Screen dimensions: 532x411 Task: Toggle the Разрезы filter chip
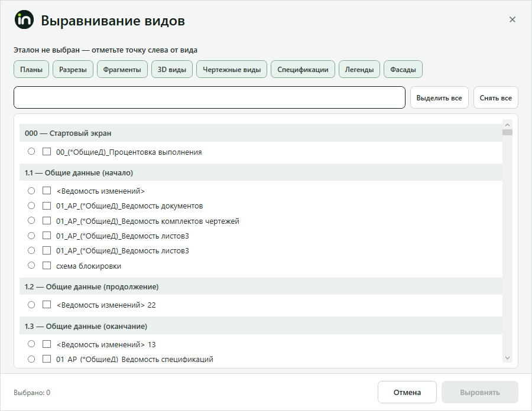point(73,70)
